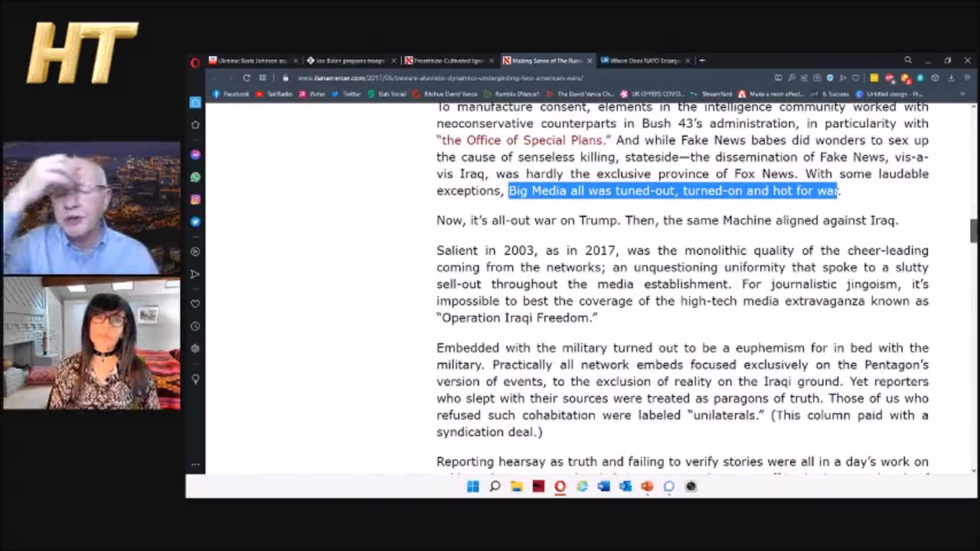Open sidebar setup three-dots button
This screenshot has width=980, height=551.
pyautogui.click(x=195, y=464)
